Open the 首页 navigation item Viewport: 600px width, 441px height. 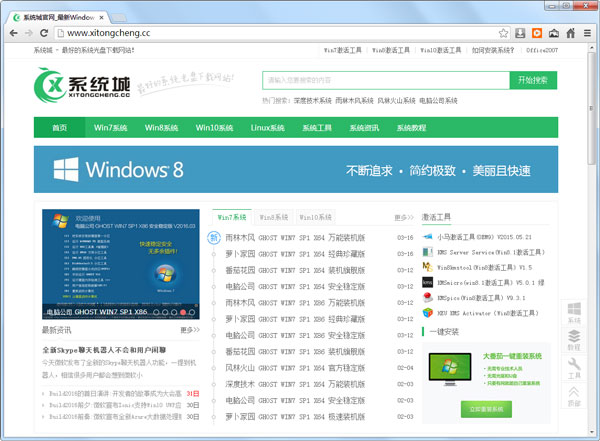(x=60, y=127)
